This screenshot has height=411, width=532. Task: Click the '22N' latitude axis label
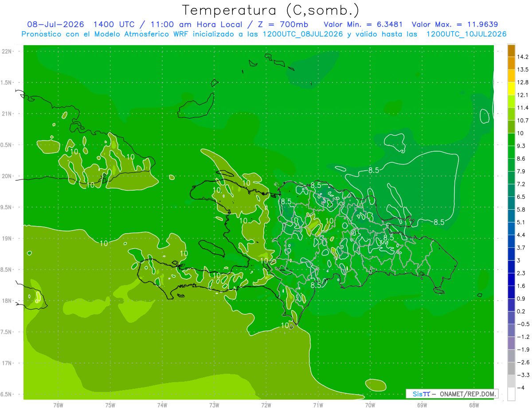pyautogui.click(x=7, y=51)
